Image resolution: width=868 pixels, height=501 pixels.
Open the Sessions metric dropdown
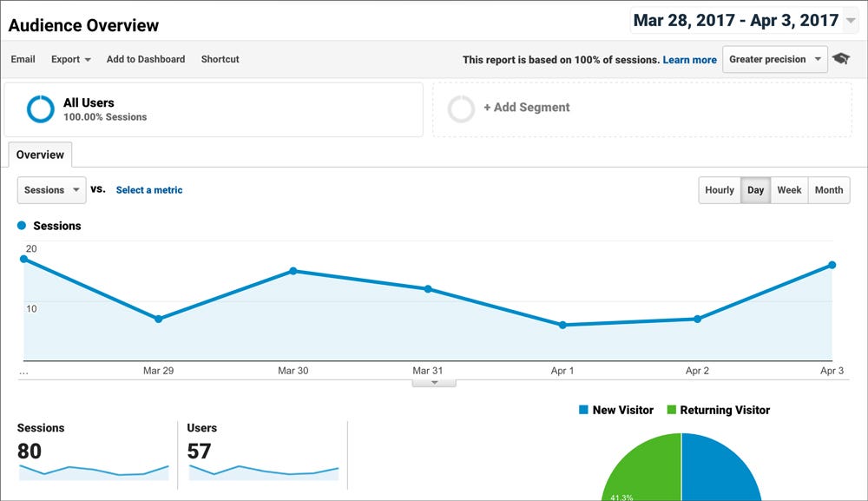(51, 190)
